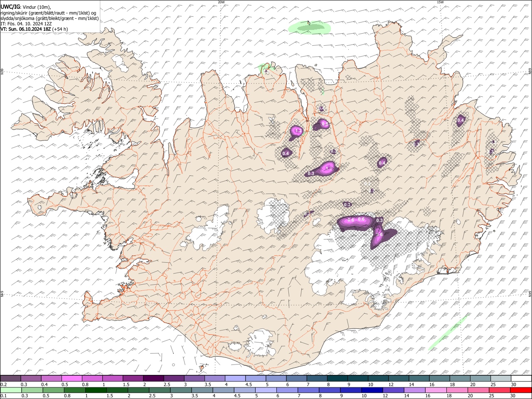Click the 'UWC/IG' title text in the header

pyautogui.click(x=10, y=7)
